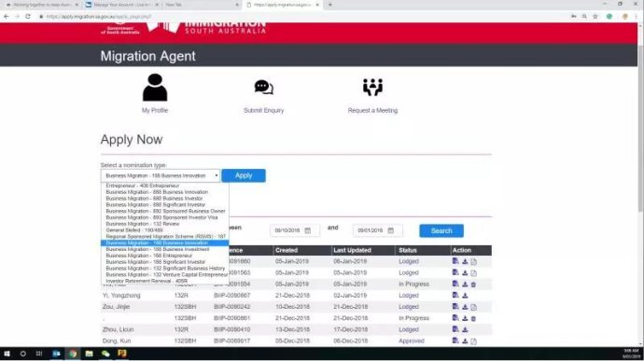
Task: Select General Skilled - 190/489 option
Action: 134,230
